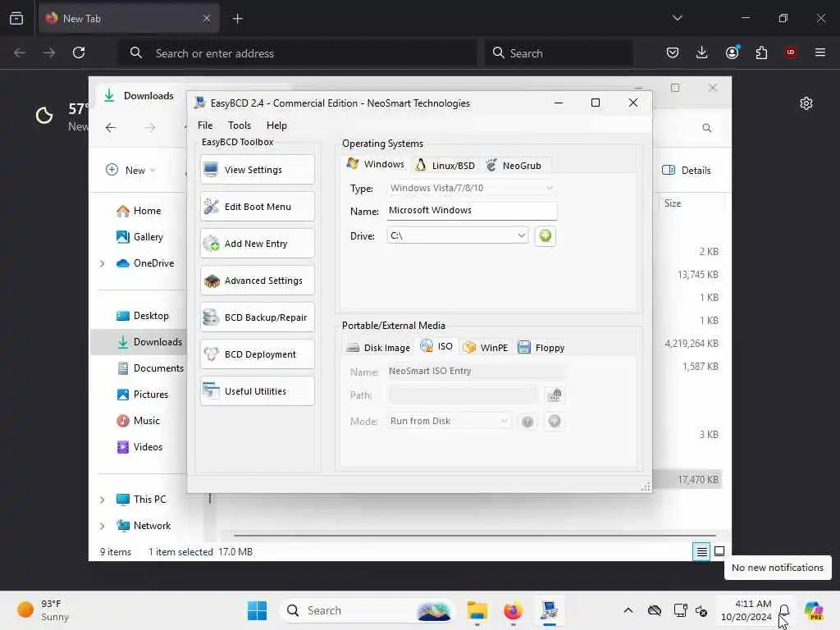
Task: Click New button in Explorer toolbar
Action: tap(130, 171)
